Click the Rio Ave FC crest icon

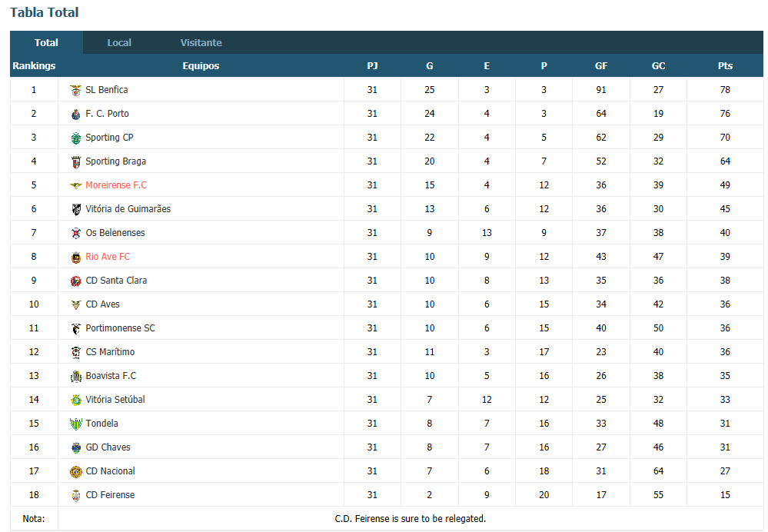76,258
